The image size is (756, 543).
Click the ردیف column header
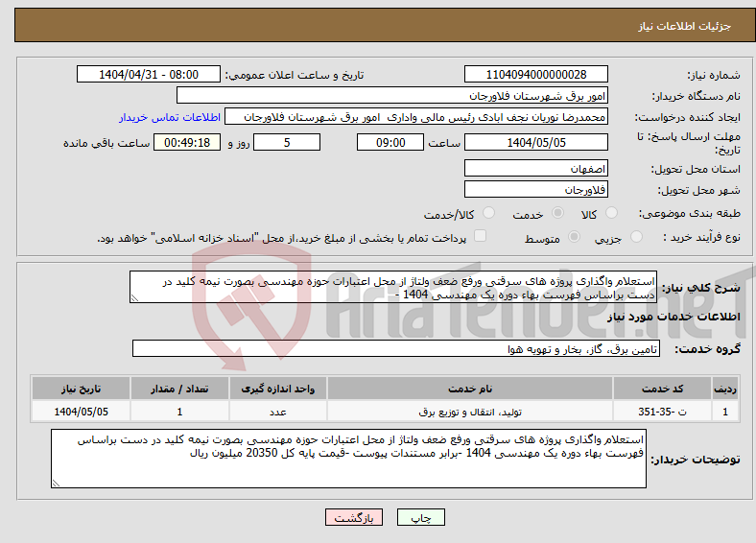coord(725,389)
